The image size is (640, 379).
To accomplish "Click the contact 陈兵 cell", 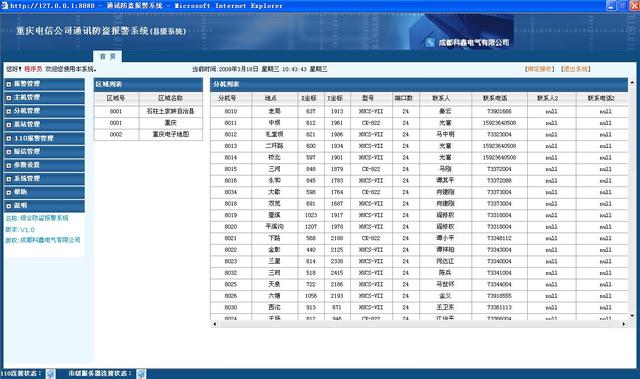I will tap(445, 273).
